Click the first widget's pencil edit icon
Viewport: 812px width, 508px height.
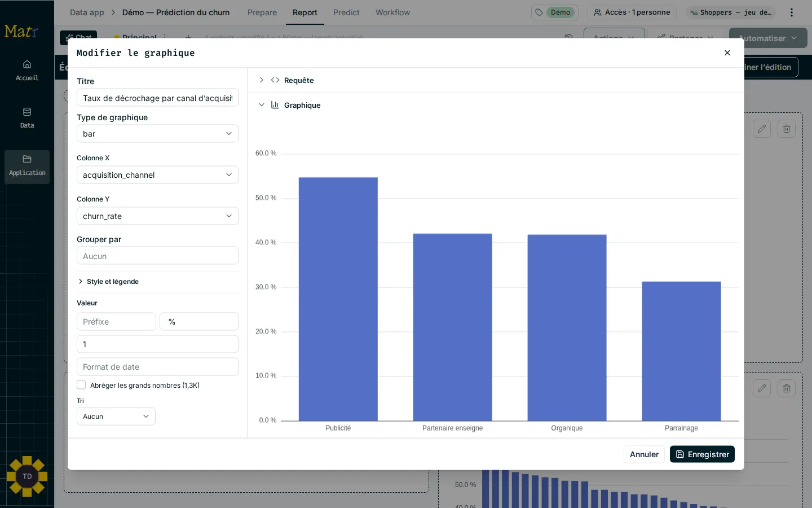(762, 129)
